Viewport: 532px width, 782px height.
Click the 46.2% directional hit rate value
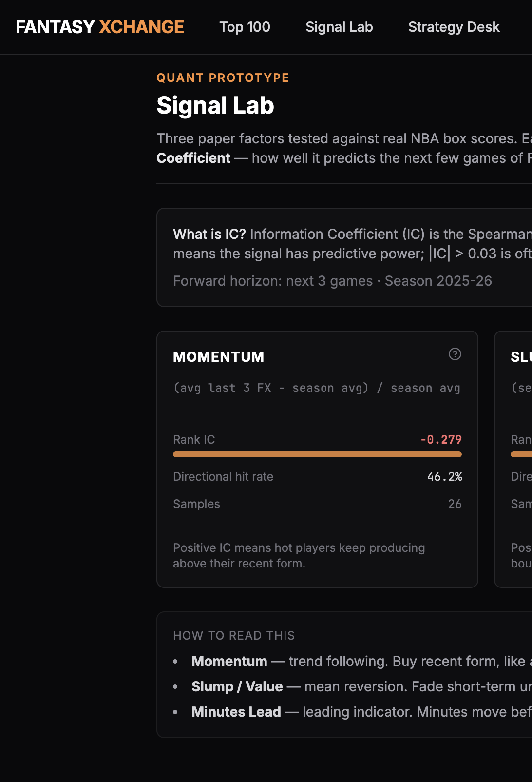point(444,476)
